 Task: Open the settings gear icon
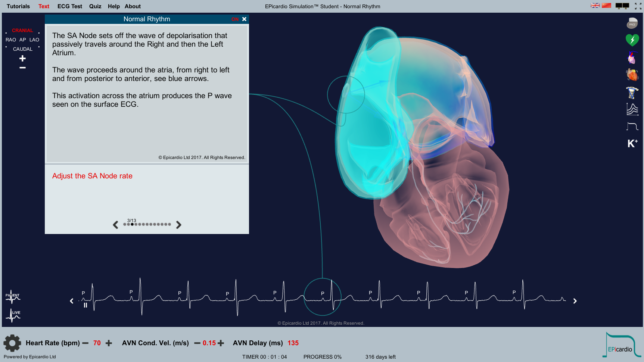[12, 343]
